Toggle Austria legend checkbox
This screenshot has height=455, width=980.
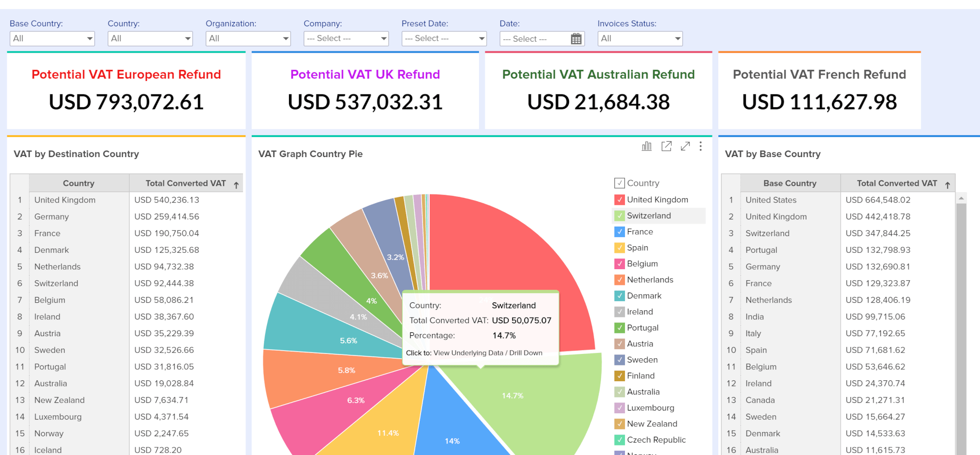coord(619,343)
